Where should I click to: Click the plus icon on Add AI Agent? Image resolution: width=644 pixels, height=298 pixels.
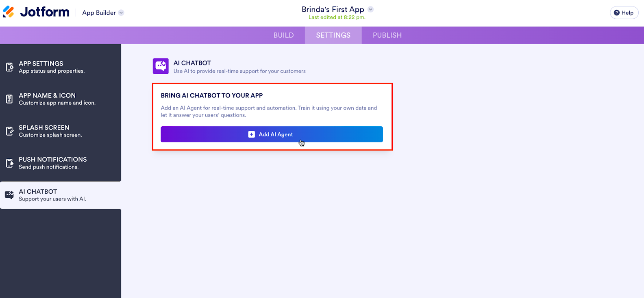(x=252, y=134)
